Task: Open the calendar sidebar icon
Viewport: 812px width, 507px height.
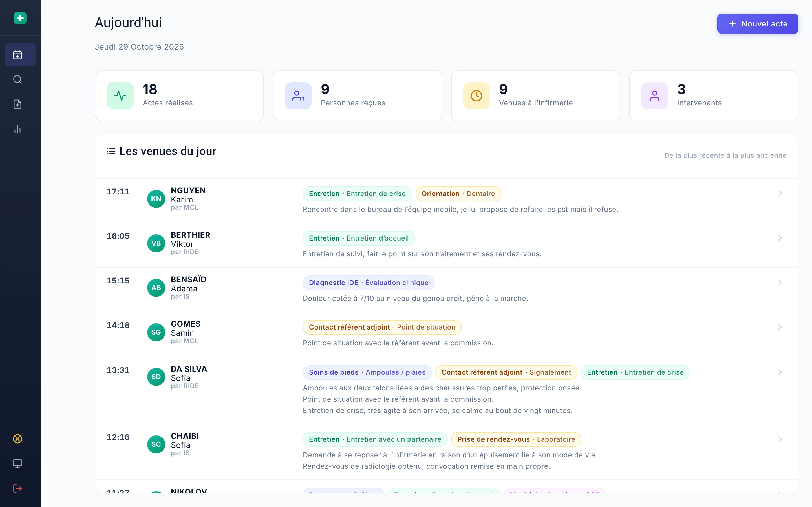Action: (x=17, y=55)
